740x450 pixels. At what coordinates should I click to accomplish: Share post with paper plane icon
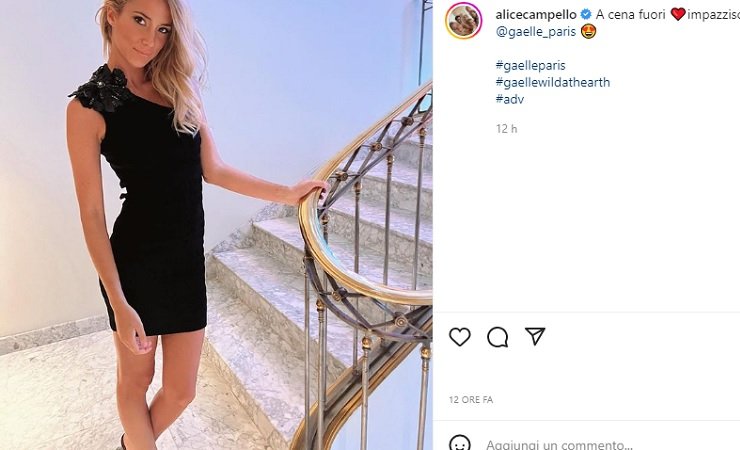pyautogui.click(x=535, y=336)
